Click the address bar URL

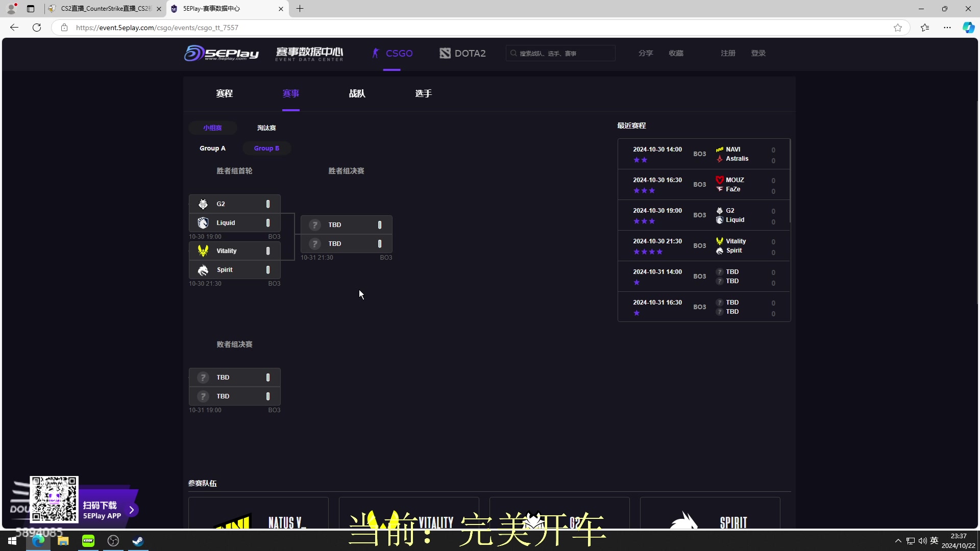(x=157, y=28)
